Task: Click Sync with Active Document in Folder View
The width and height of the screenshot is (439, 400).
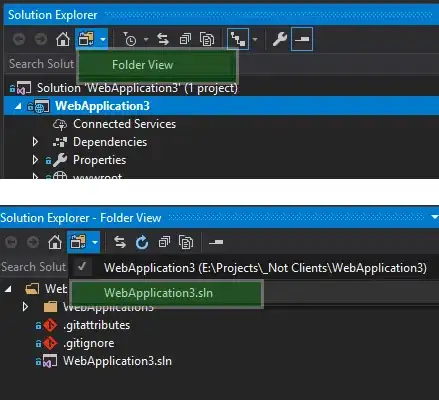Action: pyautogui.click(x=120, y=242)
